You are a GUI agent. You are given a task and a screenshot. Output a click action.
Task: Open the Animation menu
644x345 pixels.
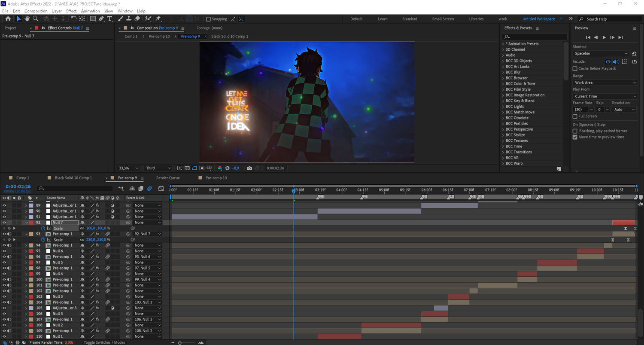point(90,11)
